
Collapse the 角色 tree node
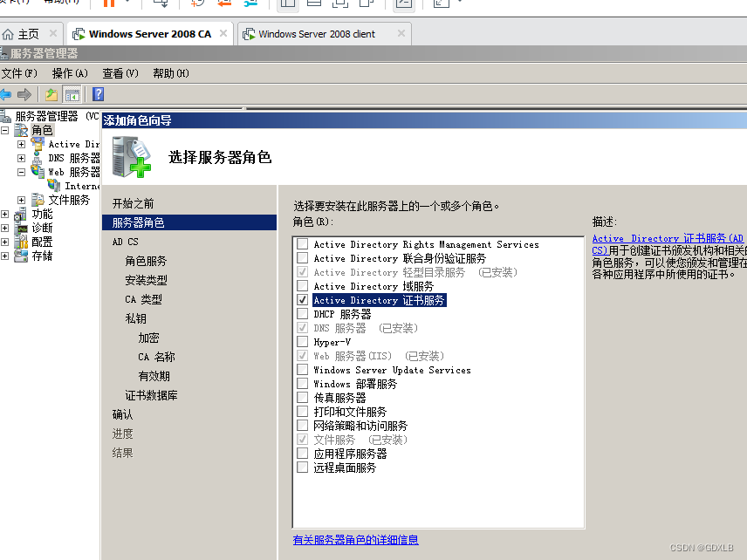pyautogui.click(x=4, y=130)
